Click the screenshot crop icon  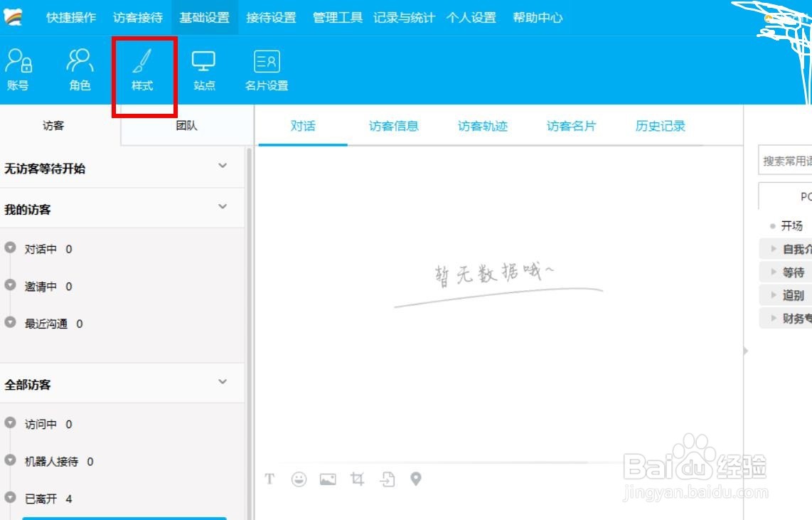coord(358,479)
